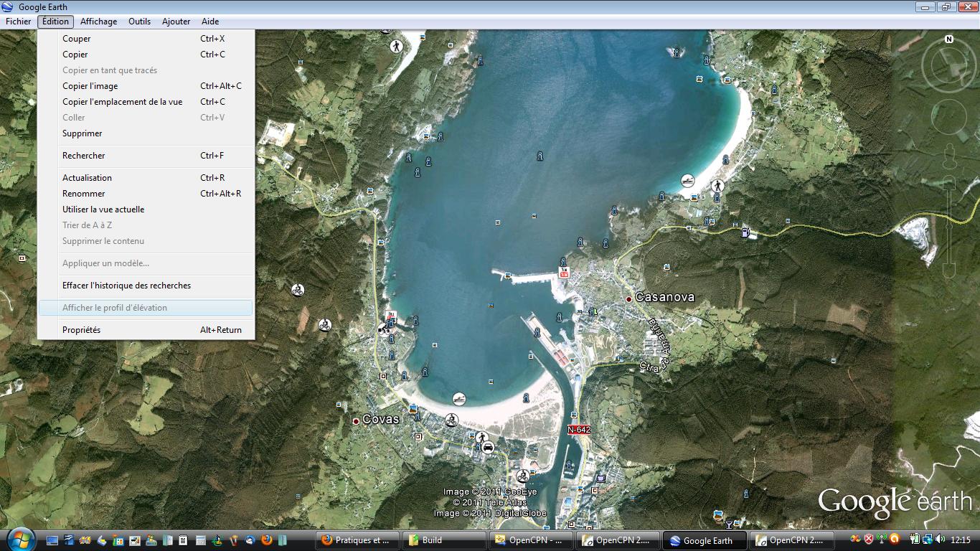Open the Ajouter menu
980x551 pixels.
pos(176,22)
